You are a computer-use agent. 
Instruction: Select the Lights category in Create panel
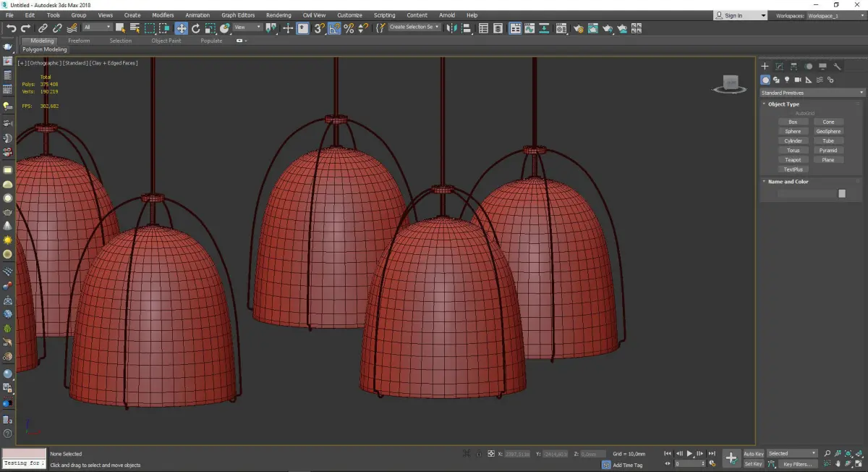(x=787, y=80)
